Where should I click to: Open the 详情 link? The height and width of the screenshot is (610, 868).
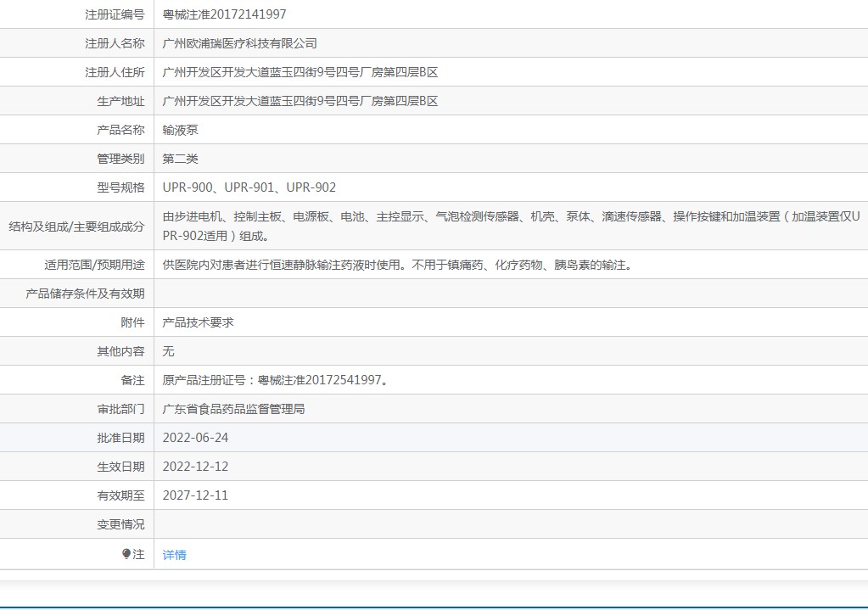point(175,555)
